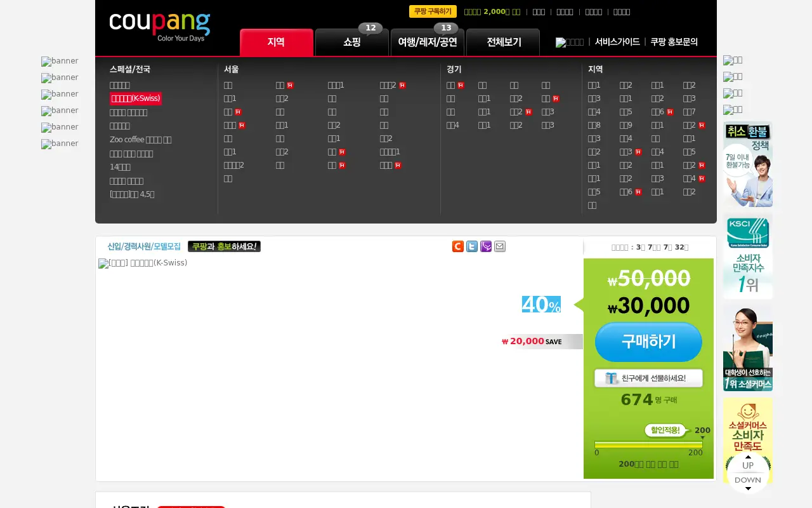Open the 취소 환불 정책 banner
Image resolution: width=812 pixels, height=508 pixels.
(x=748, y=164)
